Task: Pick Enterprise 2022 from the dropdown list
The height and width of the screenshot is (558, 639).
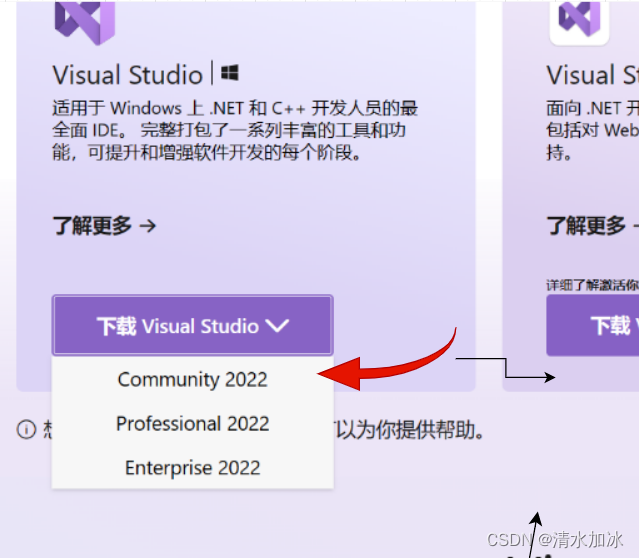Action: point(193,468)
